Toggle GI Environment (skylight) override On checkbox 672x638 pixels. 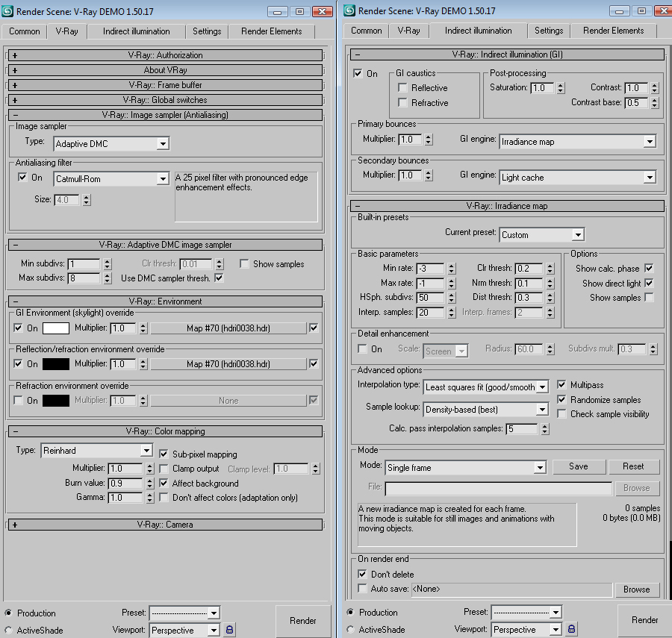pyautogui.click(x=18, y=328)
